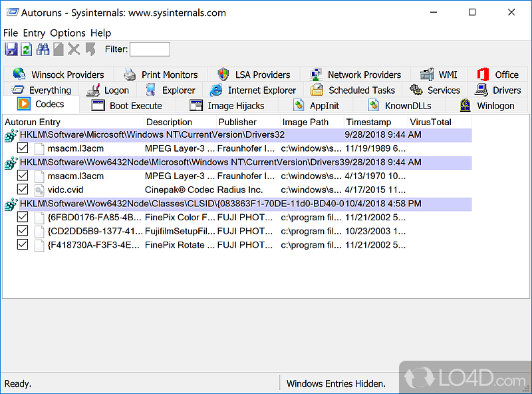
Task: Click the Refresh toolbar icon
Action: click(27, 49)
